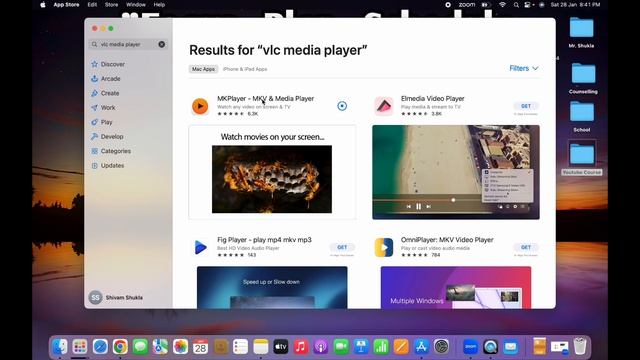Click the Wi-Fi status icon in menu bar
The image size is (640, 360).
502,5
